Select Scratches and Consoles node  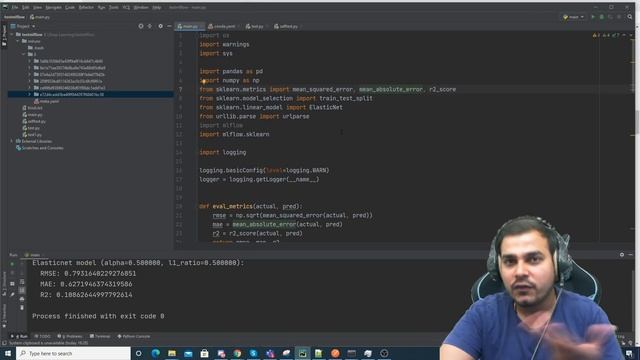(40, 148)
